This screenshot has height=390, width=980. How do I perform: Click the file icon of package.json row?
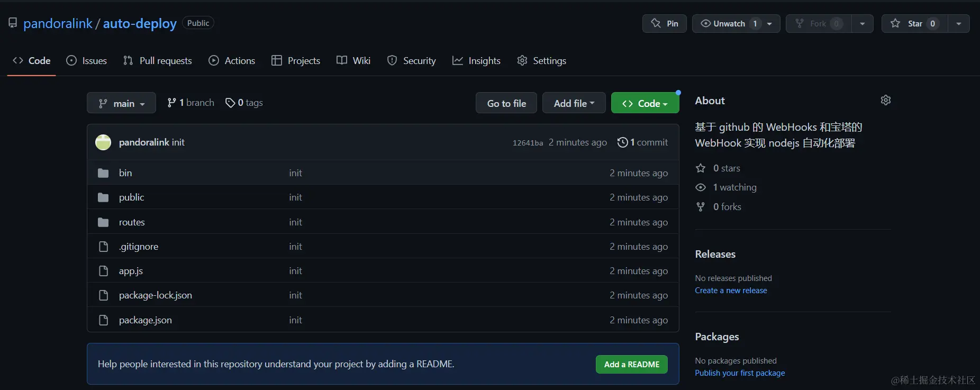click(x=104, y=320)
